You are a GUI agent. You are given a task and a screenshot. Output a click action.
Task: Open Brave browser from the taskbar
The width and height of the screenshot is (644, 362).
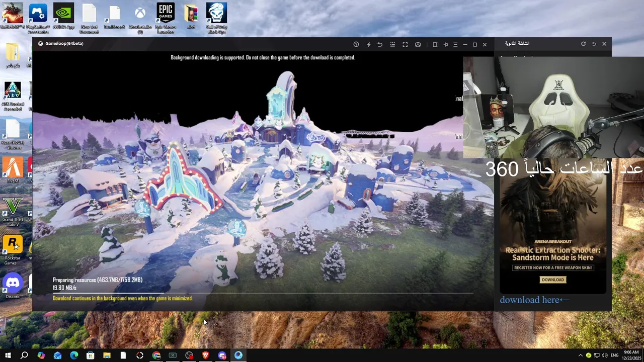click(x=205, y=355)
